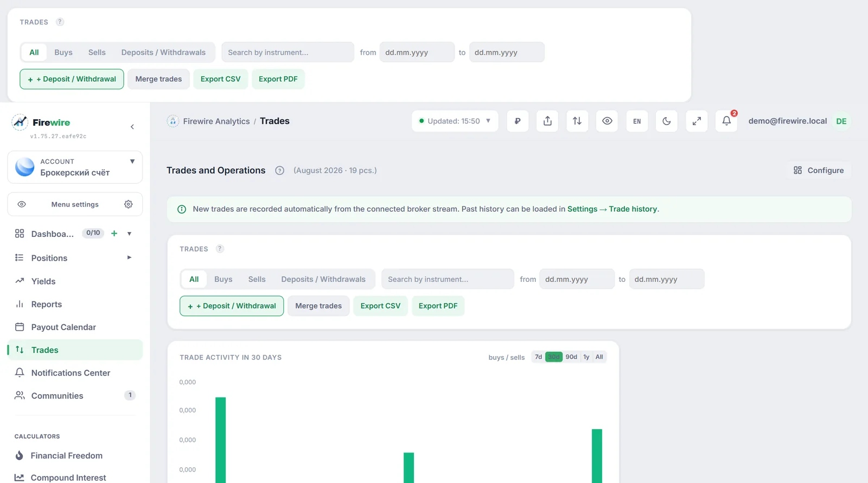Open Reports in the sidebar menu
The height and width of the screenshot is (483, 868).
click(x=75, y=304)
